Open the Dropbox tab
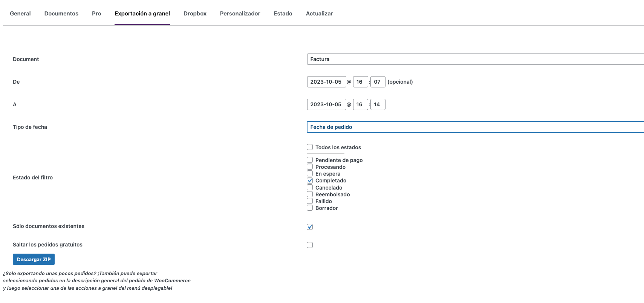 point(195,14)
